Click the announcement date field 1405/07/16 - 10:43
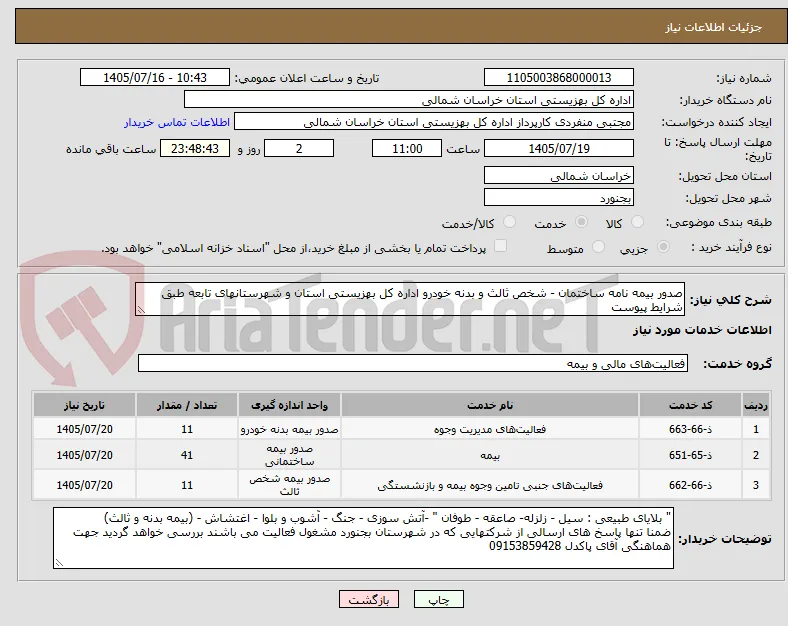This screenshot has width=788, height=626. tap(155, 78)
